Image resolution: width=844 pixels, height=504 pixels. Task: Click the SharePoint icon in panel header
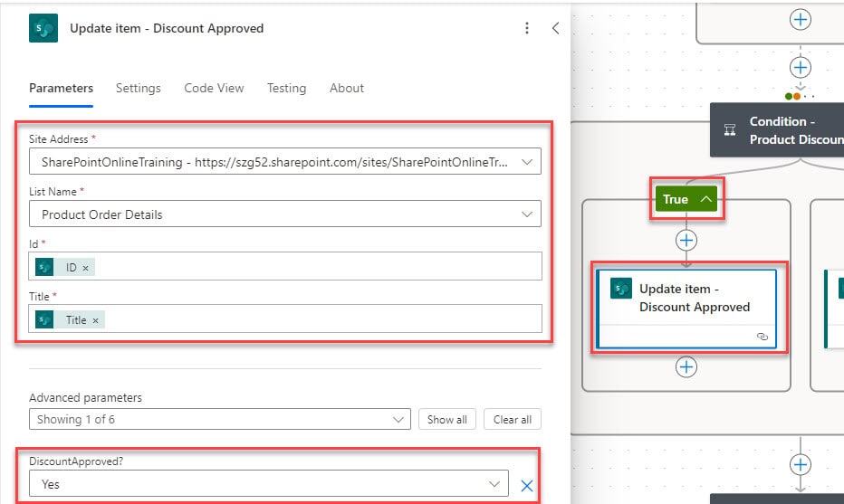coord(43,28)
